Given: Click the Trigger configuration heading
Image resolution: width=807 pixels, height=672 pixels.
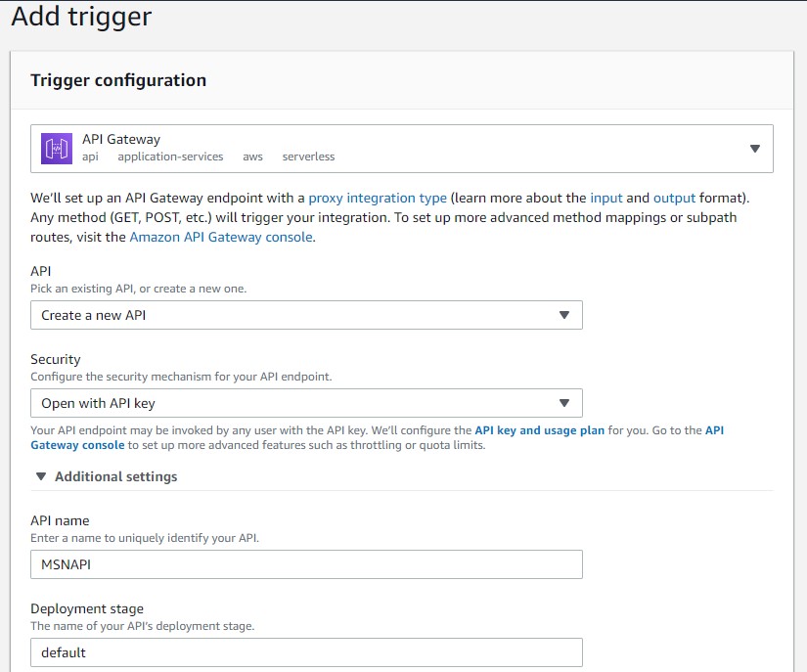Looking at the screenshot, I should click(118, 80).
